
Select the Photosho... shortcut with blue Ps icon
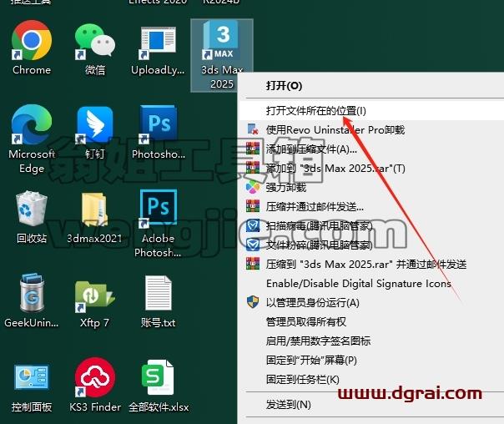(159, 133)
